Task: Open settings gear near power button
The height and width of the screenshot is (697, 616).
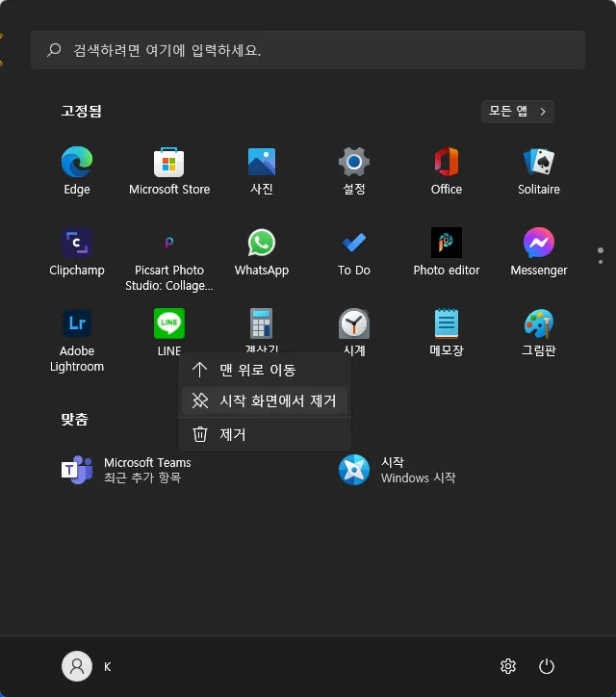Action: 508,666
